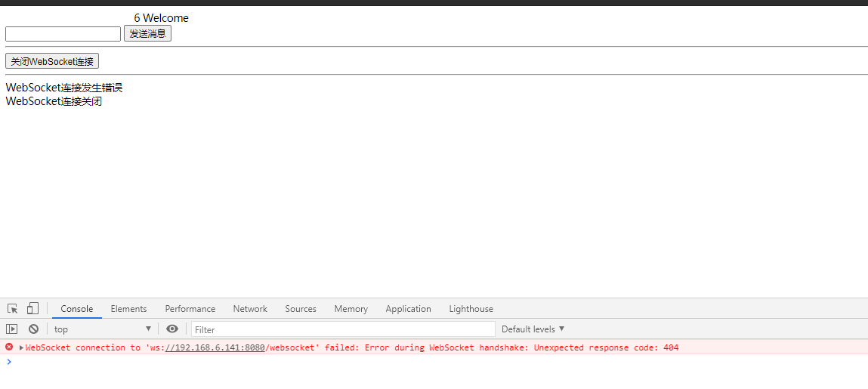Screen dimensions: 868x389
Task: Focus the message text input field
Action: tap(63, 34)
